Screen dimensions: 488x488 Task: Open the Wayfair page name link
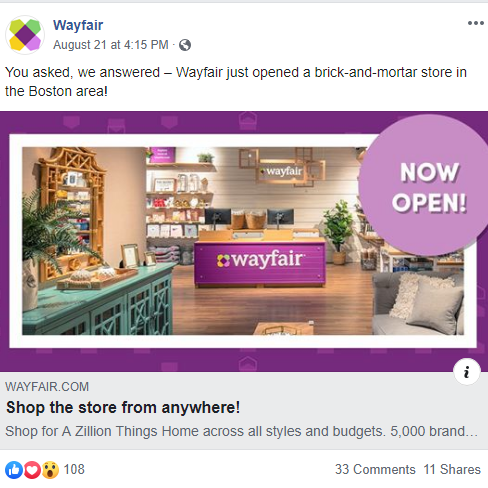pos(78,25)
